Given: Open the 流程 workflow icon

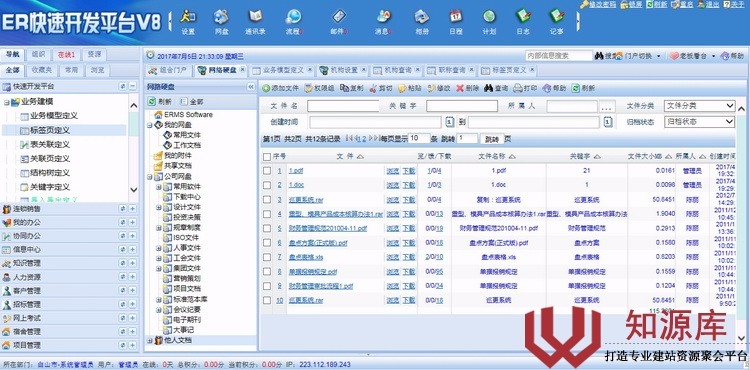Looking at the screenshot, I should pyautogui.click(x=294, y=21).
